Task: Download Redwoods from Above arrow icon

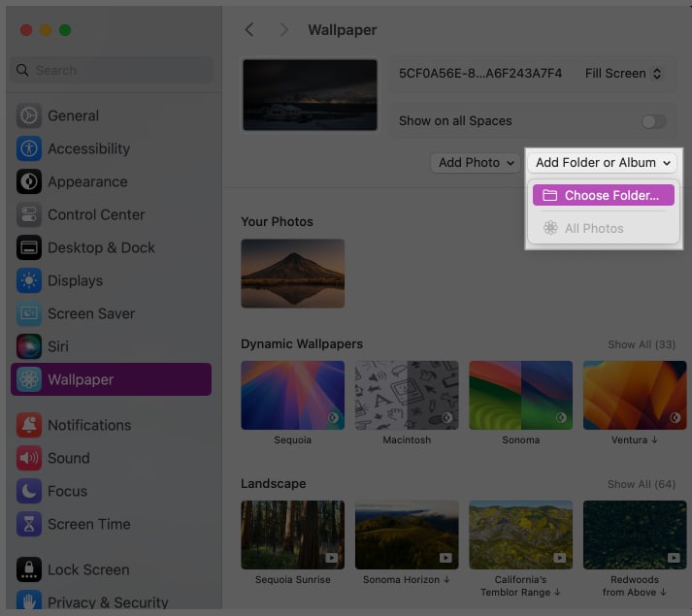Action: [x=663, y=592]
